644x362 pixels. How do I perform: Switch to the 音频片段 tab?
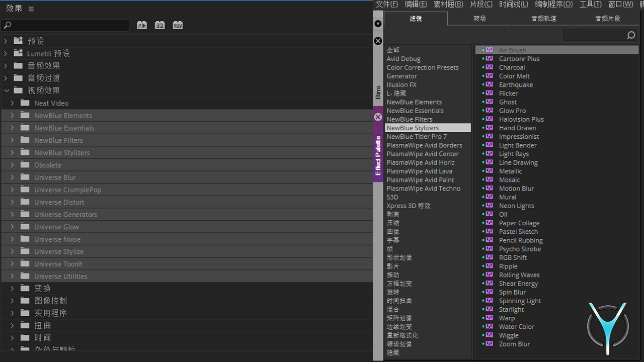[607, 19]
